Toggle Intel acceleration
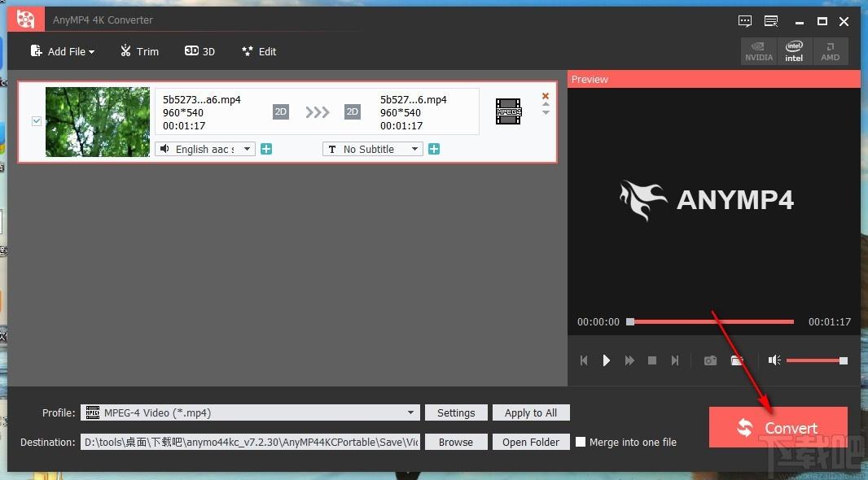The height and width of the screenshot is (480, 868). (794, 51)
